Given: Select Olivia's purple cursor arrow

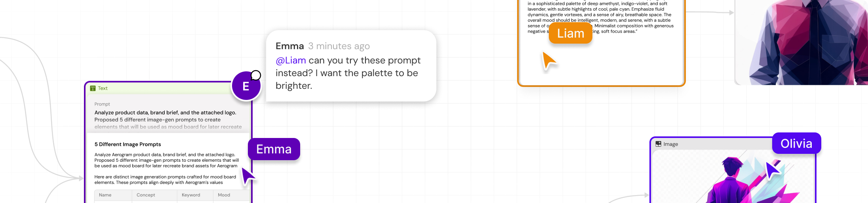Looking at the screenshot, I should point(773,169).
